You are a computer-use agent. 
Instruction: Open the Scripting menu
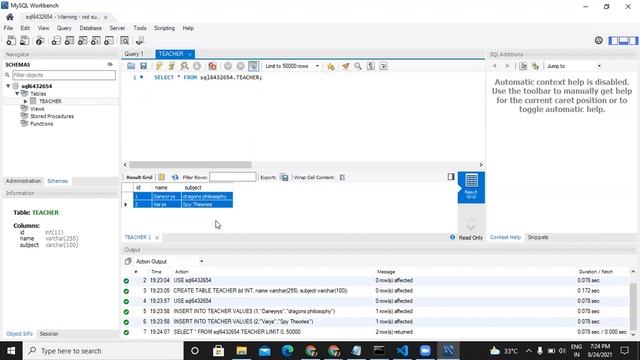164,28
